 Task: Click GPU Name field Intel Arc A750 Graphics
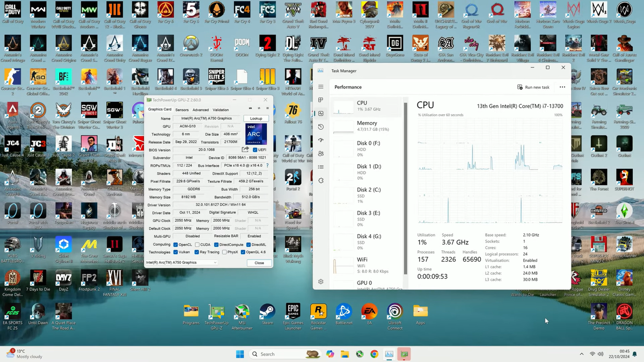[x=207, y=119]
